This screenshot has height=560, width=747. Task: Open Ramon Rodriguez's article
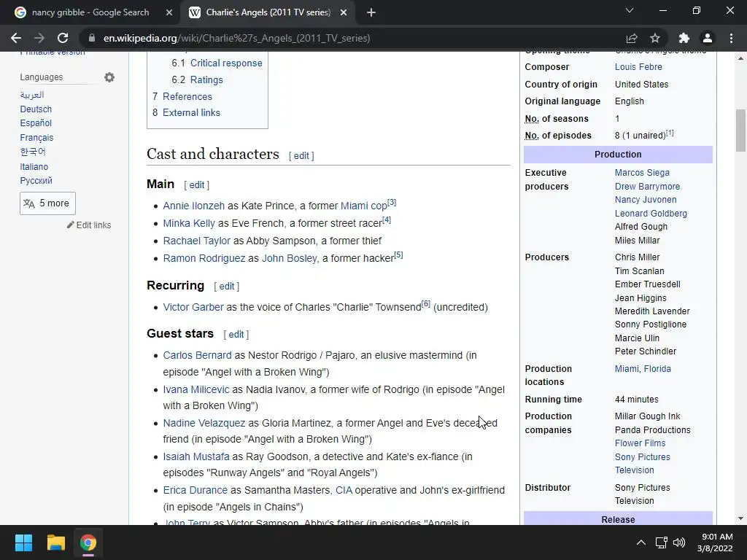coord(204,259)
